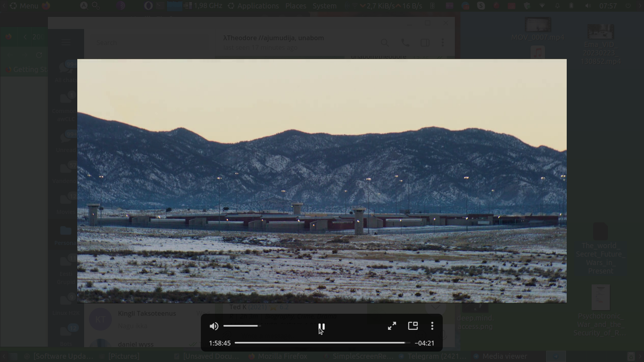644x362 pixels.
Task: Click the Skype tray icon
Action: (x=481, y=6)
